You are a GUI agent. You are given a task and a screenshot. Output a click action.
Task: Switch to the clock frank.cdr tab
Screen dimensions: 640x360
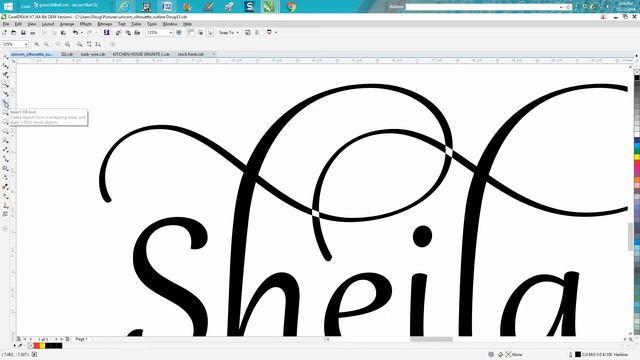pyautogui.click(x=191, y=54)
